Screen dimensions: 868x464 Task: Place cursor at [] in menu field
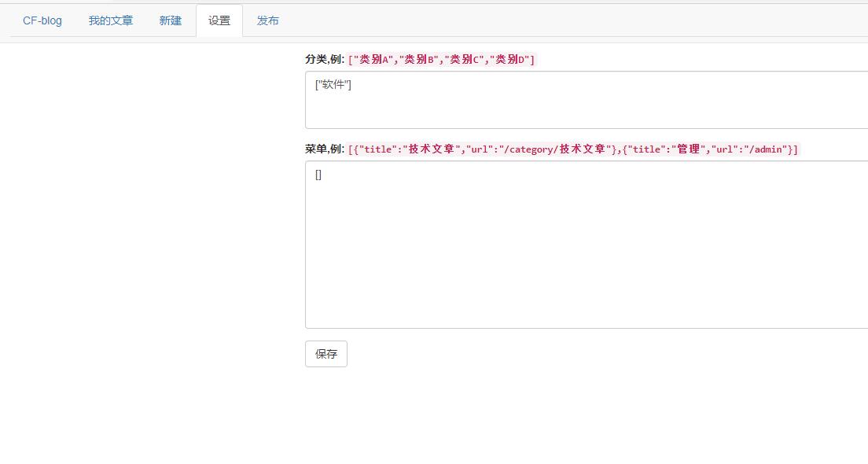[x=318, y=175]
